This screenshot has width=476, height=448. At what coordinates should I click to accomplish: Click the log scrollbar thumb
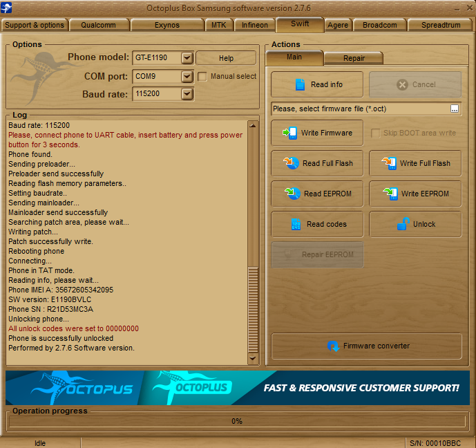pos(253,309)
